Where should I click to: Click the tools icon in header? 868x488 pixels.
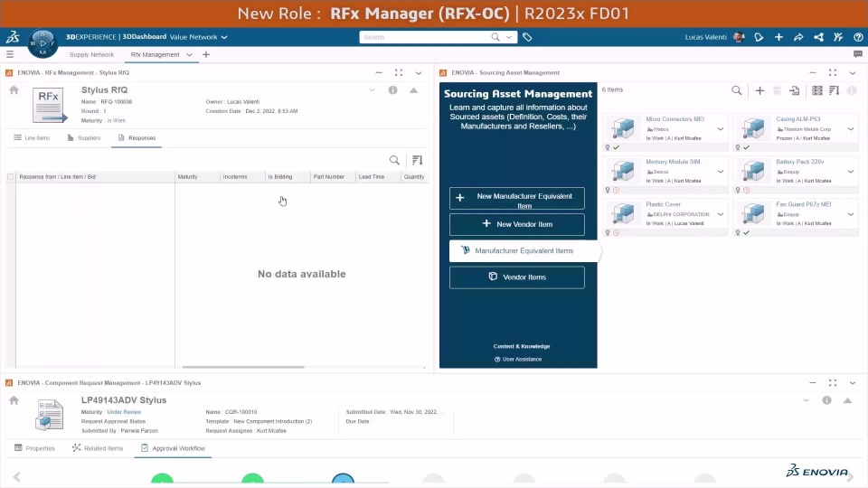(838, 37)
